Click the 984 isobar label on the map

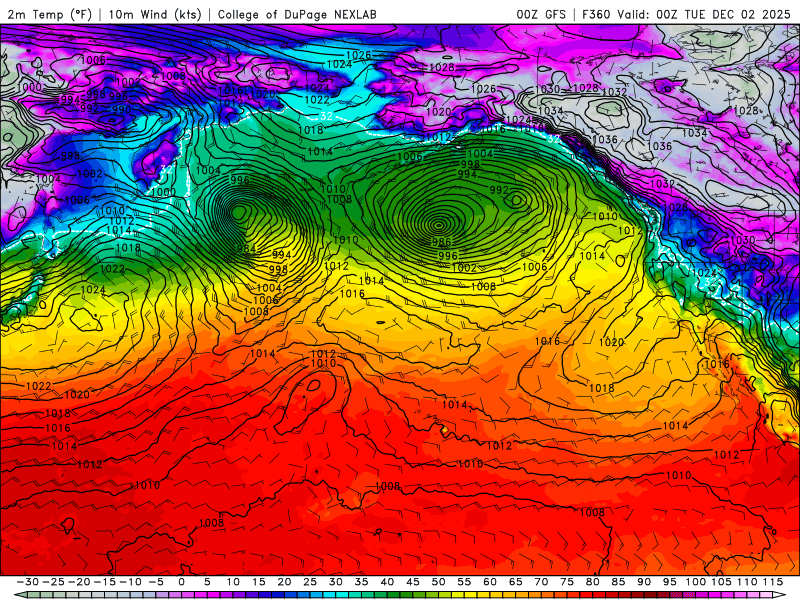coord(246,249)
